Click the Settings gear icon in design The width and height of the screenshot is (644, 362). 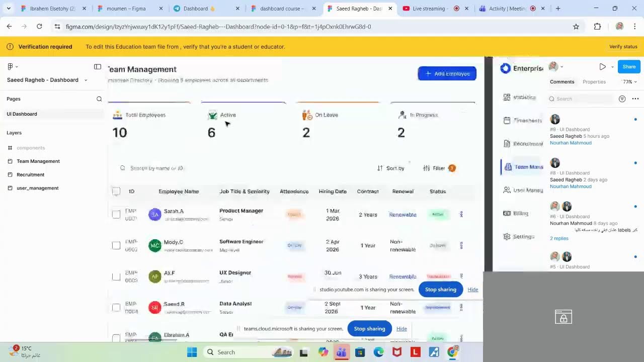tap(507, 236)
